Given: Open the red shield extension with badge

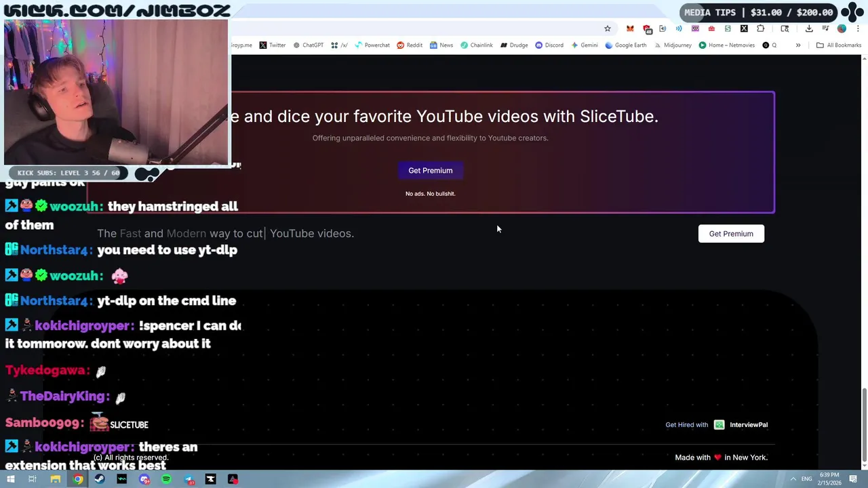Looking at the screenshot, I should click(647, 28).
